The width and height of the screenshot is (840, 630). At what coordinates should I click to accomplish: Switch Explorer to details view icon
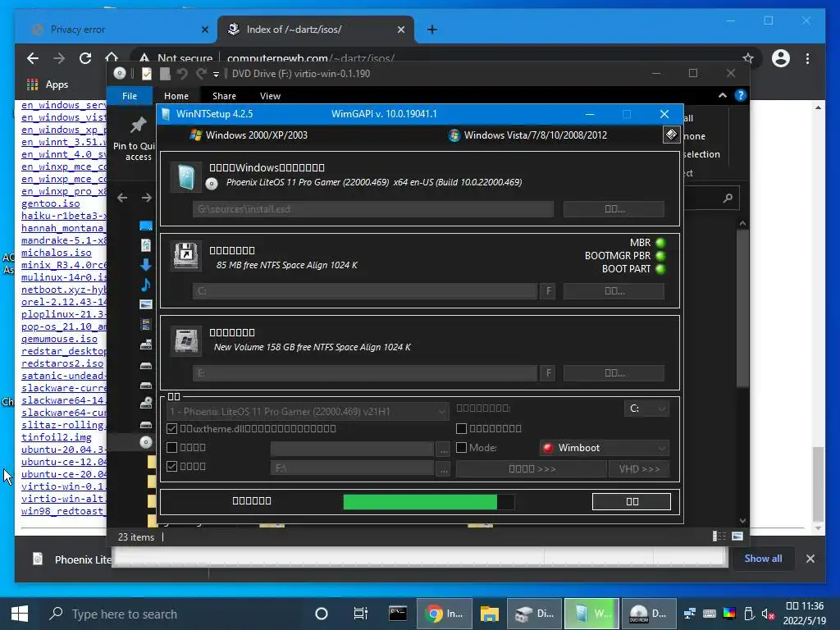point(719,536)
